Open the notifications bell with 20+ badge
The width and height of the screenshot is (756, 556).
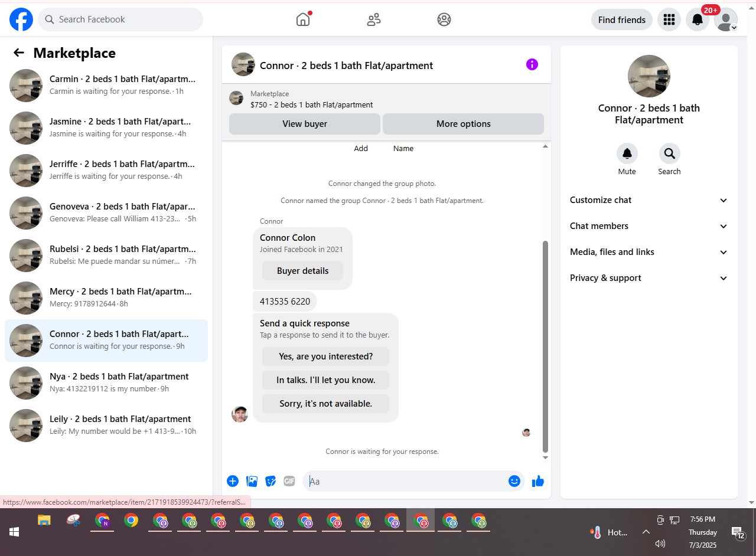698,19
